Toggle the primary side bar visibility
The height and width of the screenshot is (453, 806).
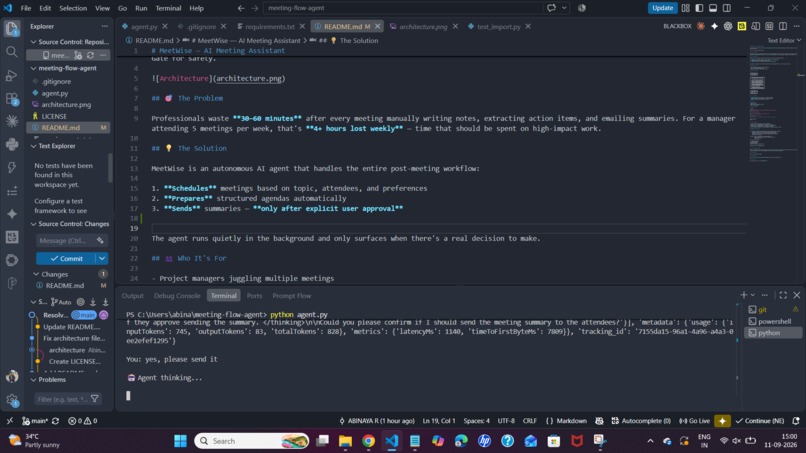[x=700, y=8]
